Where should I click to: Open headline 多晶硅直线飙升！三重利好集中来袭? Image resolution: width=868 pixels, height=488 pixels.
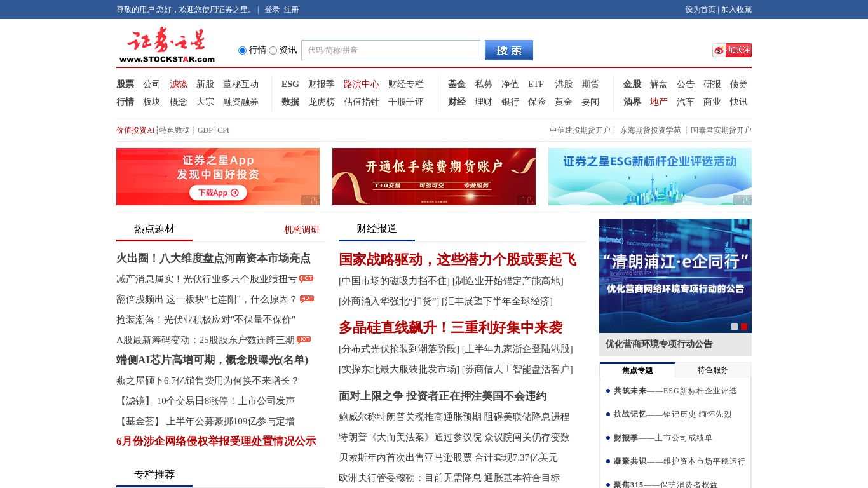click(451, 327)
